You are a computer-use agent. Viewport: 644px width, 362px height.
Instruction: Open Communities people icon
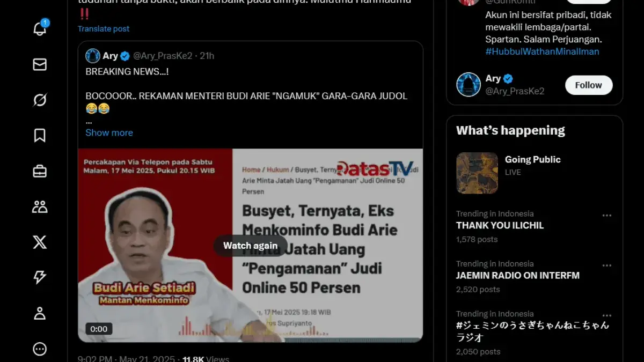coord(40,206)
